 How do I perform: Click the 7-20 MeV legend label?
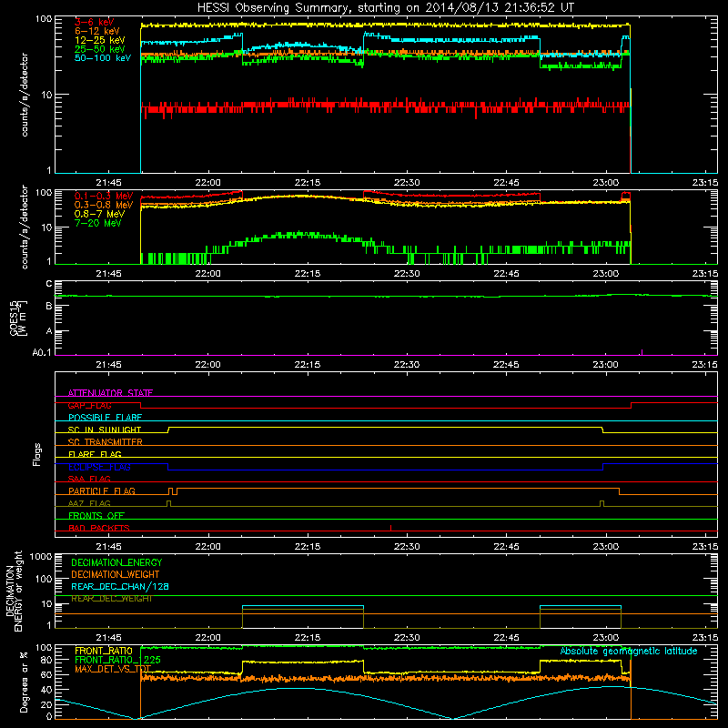97,223
